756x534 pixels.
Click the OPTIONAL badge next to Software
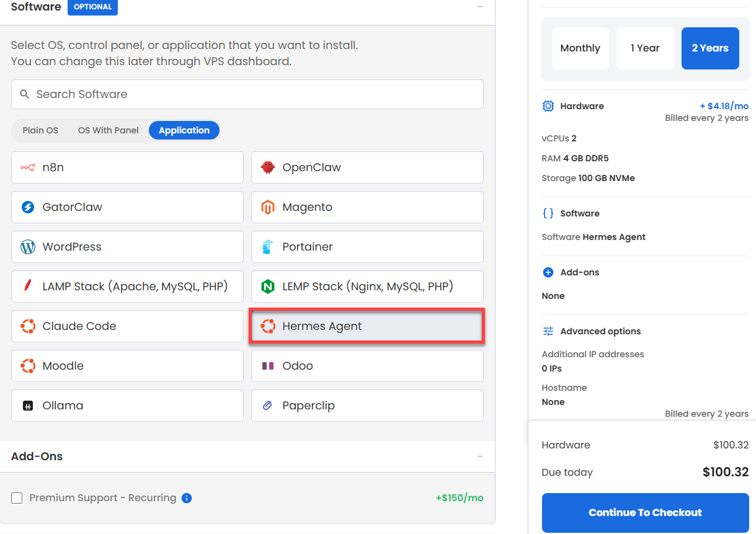click(x=92, y=7)
